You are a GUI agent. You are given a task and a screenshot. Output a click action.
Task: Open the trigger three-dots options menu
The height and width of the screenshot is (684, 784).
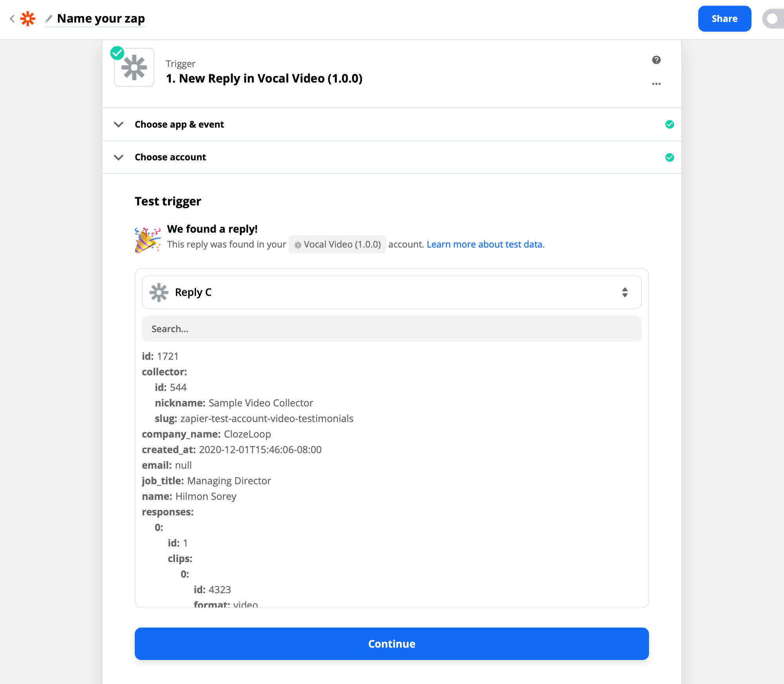(x=656, y=84)
